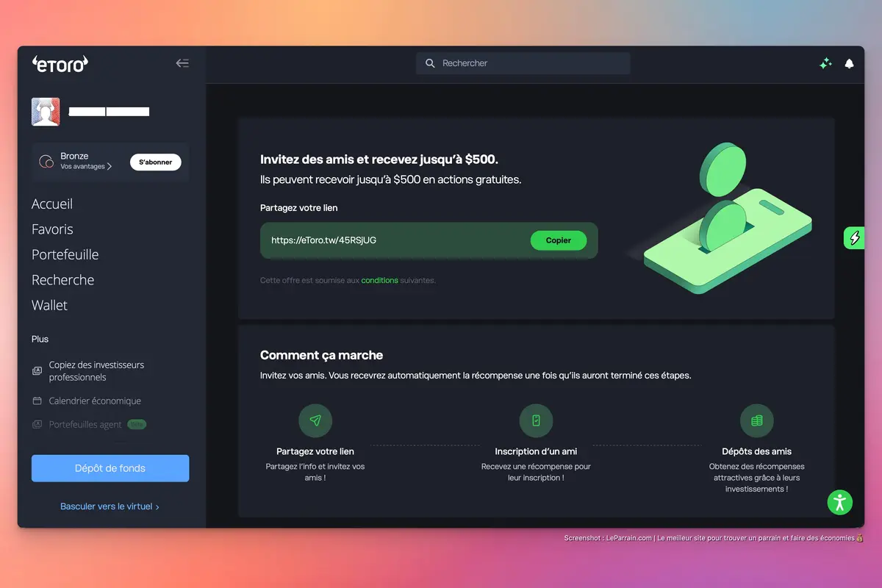This screenshot has height=588, width=882.
Task: Click the Dépôts des amis money icon
Action: 756,420
